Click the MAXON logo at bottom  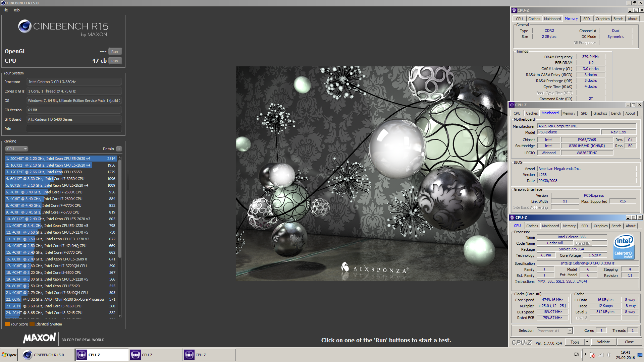(x=39, y=338)
